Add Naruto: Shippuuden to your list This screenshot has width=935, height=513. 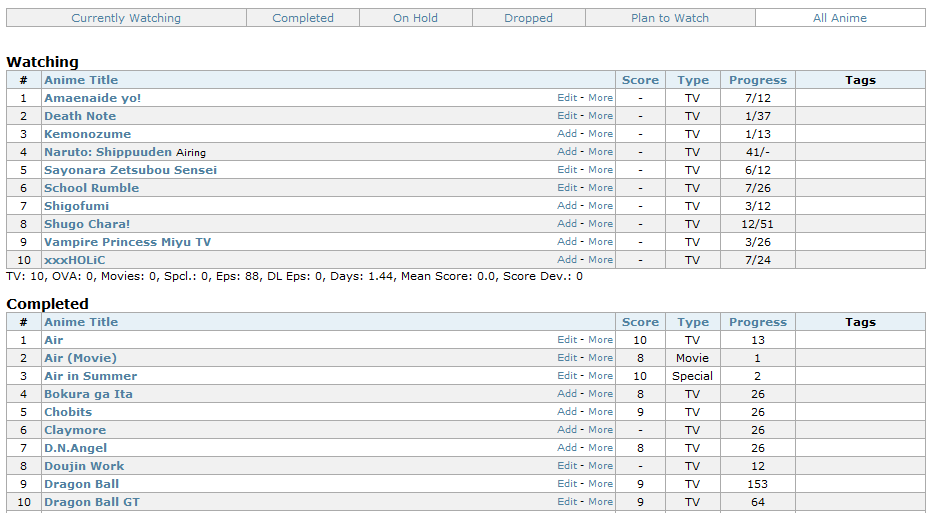coord(567,151)
